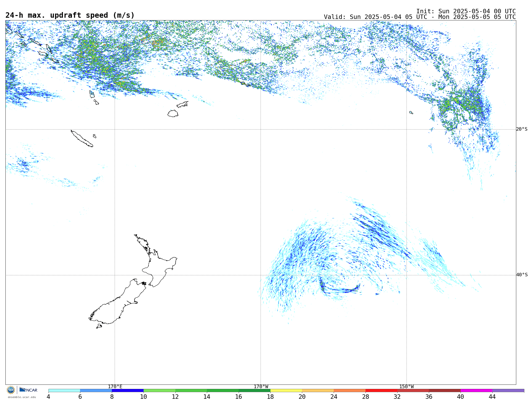Click the colorbar tick label "18"
Image resolution: width=532 pixels, height=400 pixels.
coord(270,397)
